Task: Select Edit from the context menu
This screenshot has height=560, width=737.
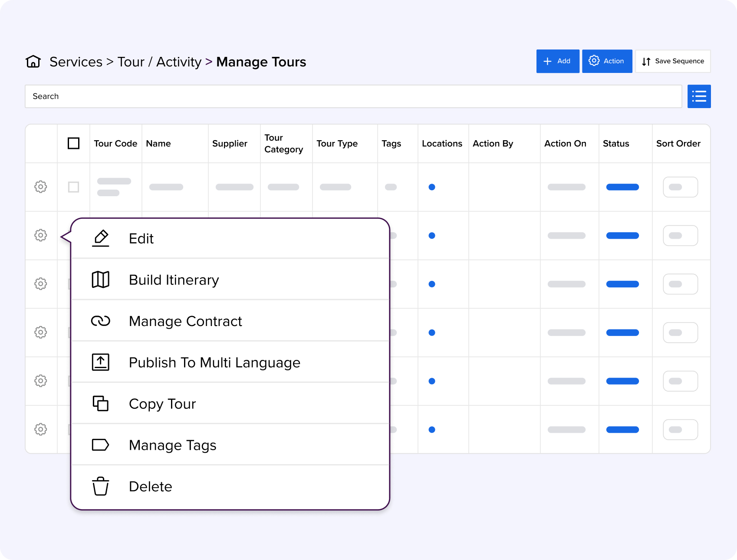Action: coord(230,238)
